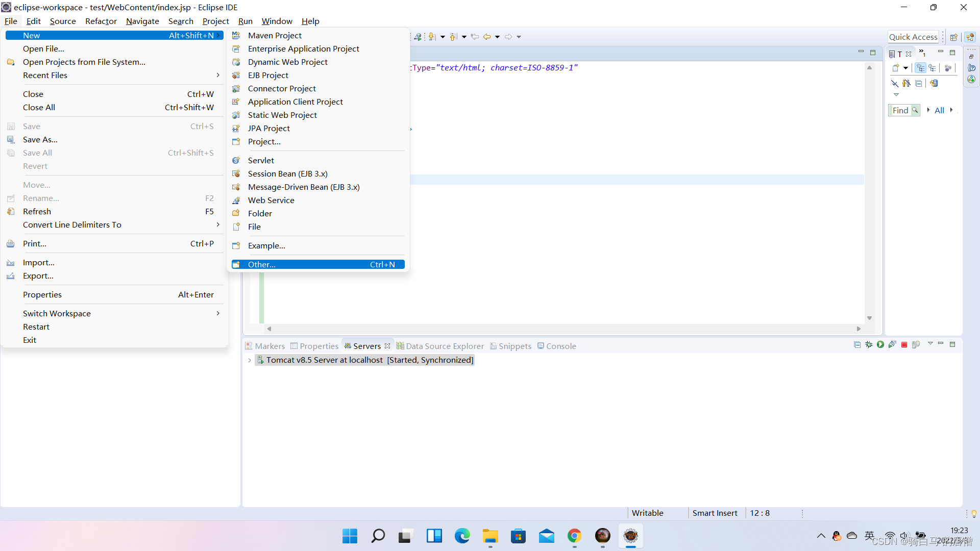Screen dimensions: 980x551
Task: Click the Java EE perspective icon
Action: pyautogui.click(x=970, y=37)
